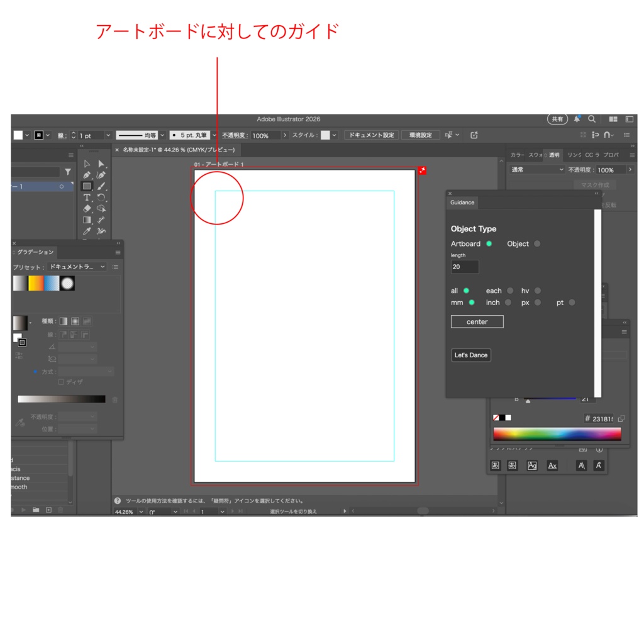Viewport: 644px width, 644px height.
Task: Click the length input field
Action: (x=465, y=267)
